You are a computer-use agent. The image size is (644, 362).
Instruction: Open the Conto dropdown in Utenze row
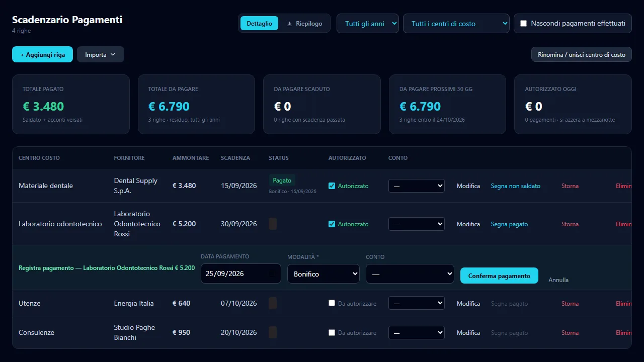[417, 303]
